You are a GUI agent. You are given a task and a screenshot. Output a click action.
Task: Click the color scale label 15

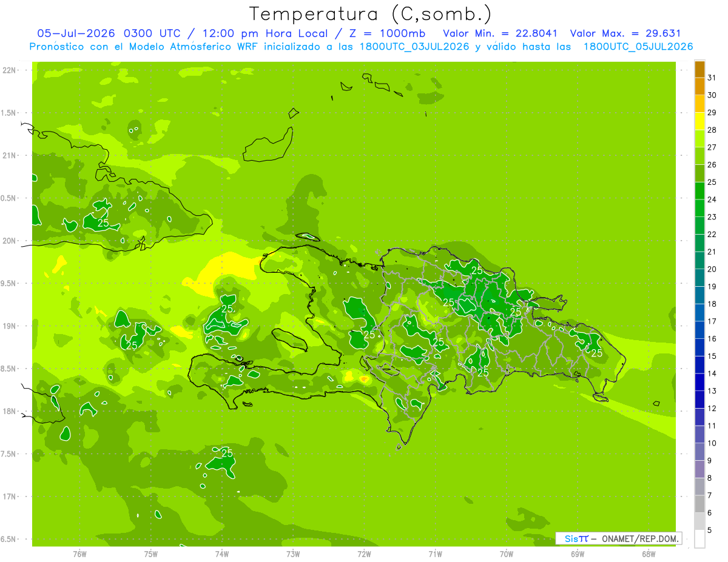point(712,356)
